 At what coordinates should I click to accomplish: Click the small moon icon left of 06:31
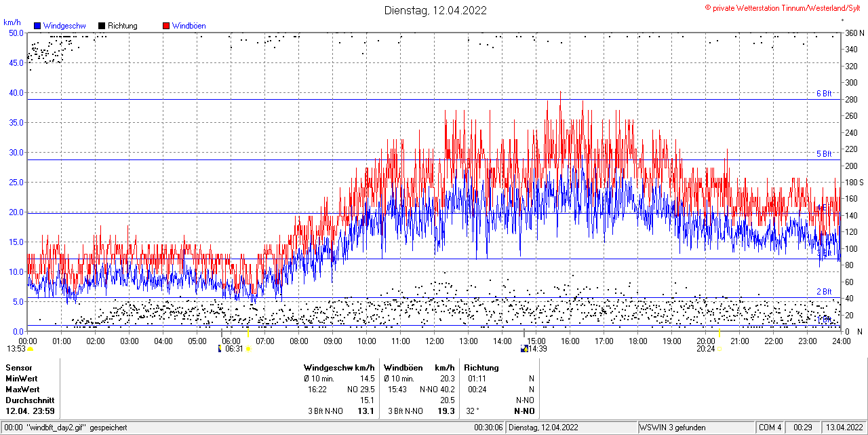[220, 349]
